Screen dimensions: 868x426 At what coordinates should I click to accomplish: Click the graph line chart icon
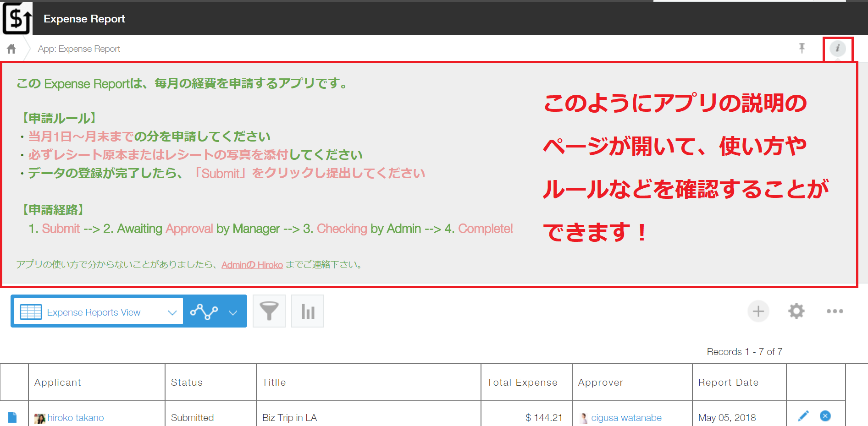click(204, 312)
